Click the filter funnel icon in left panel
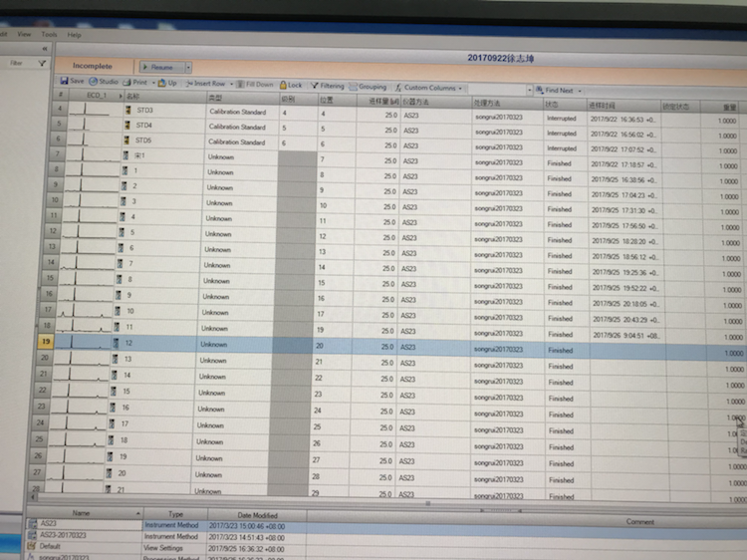747x560 pixels. (x=42, y=63)
